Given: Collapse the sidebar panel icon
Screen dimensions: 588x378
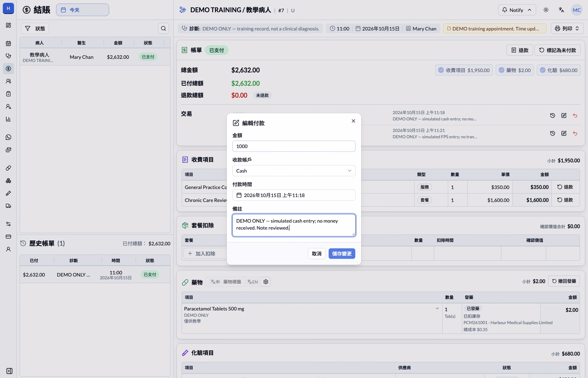Looking at the screenshot, I should 9,371.
